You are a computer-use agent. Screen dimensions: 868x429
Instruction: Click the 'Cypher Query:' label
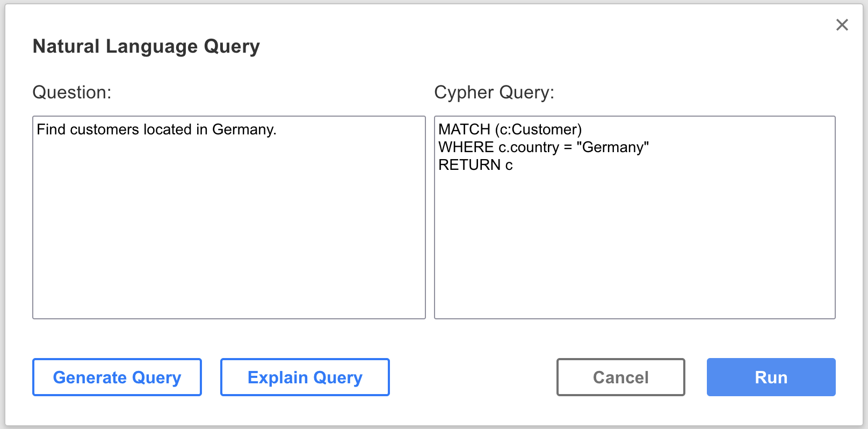[494, 92]
